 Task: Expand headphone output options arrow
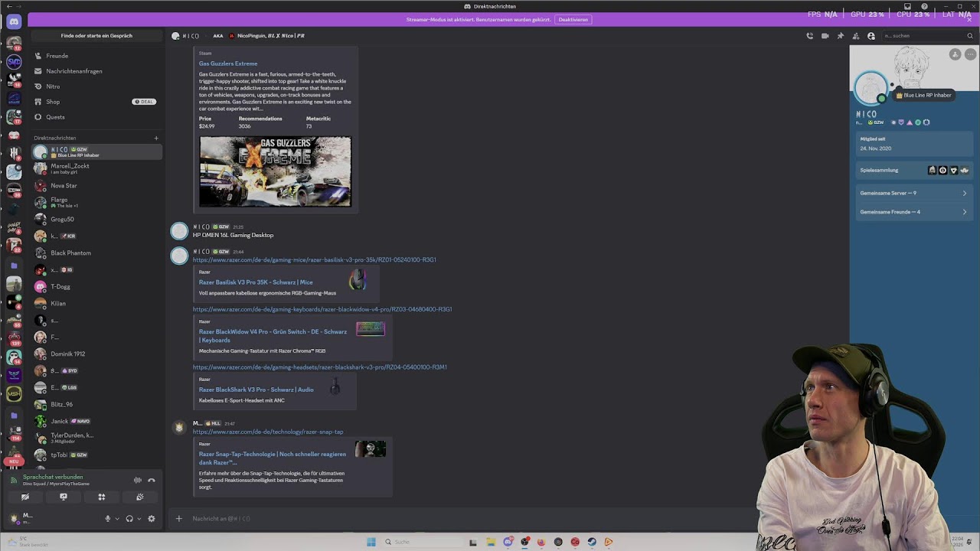139,519
